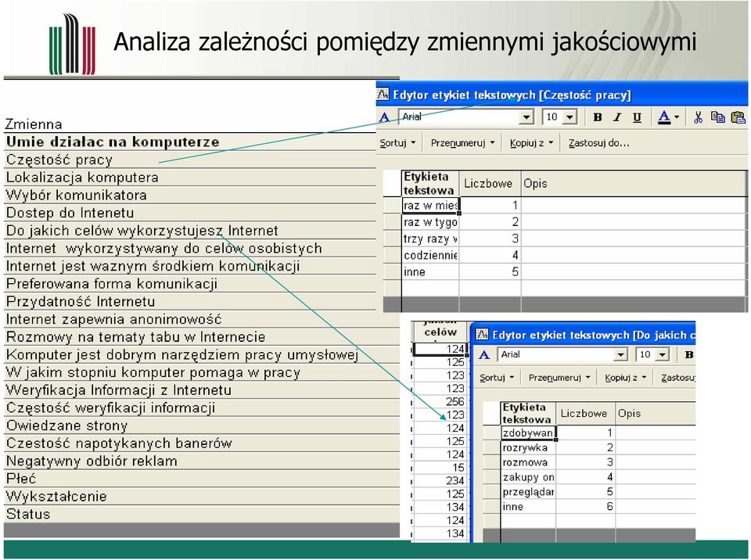The image size is (751, 560).
Task: Toggle Bold in Częstość pracy label editor
Action: pyautogui.click(x=597, y=117)
